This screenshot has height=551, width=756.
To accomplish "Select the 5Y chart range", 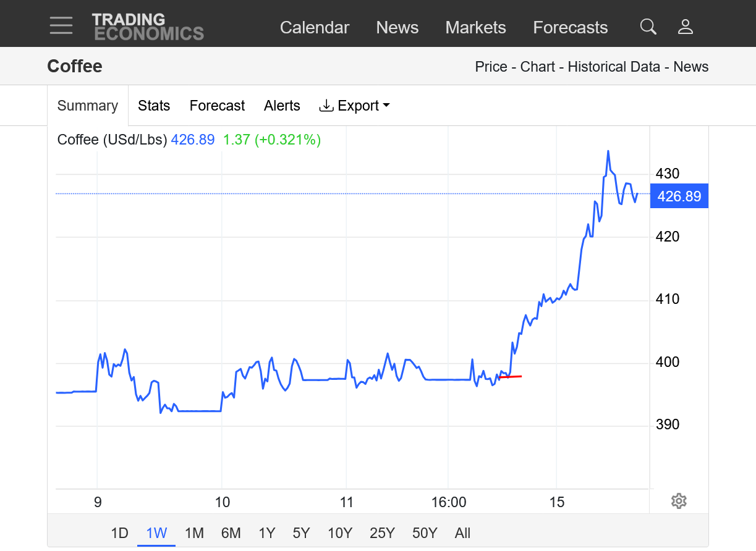I will 301,533.
